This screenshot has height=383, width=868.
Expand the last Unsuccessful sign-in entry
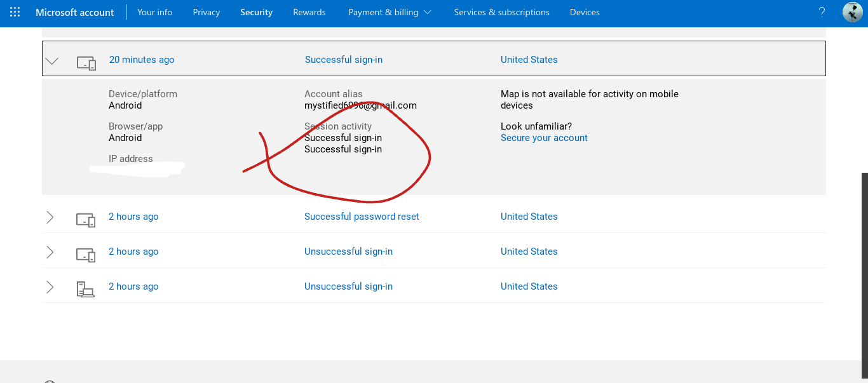tap(50, 287)
